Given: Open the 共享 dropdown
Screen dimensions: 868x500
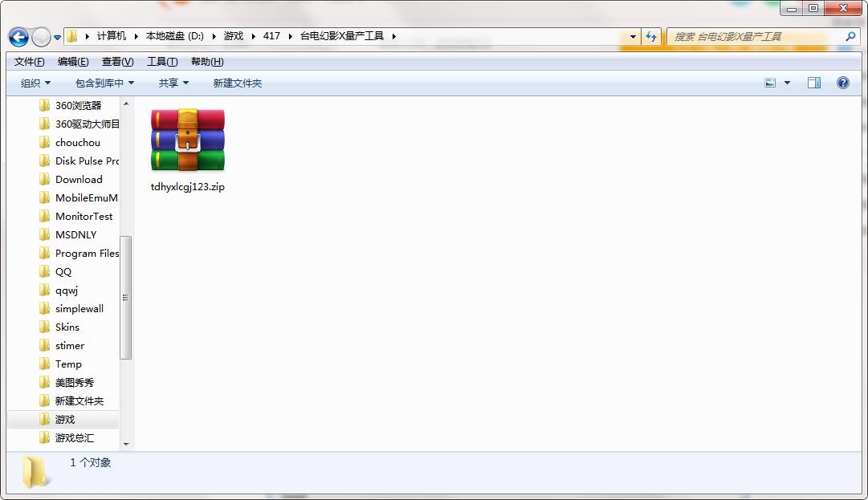Looking at the screenshot, I should tap(173, 83).
